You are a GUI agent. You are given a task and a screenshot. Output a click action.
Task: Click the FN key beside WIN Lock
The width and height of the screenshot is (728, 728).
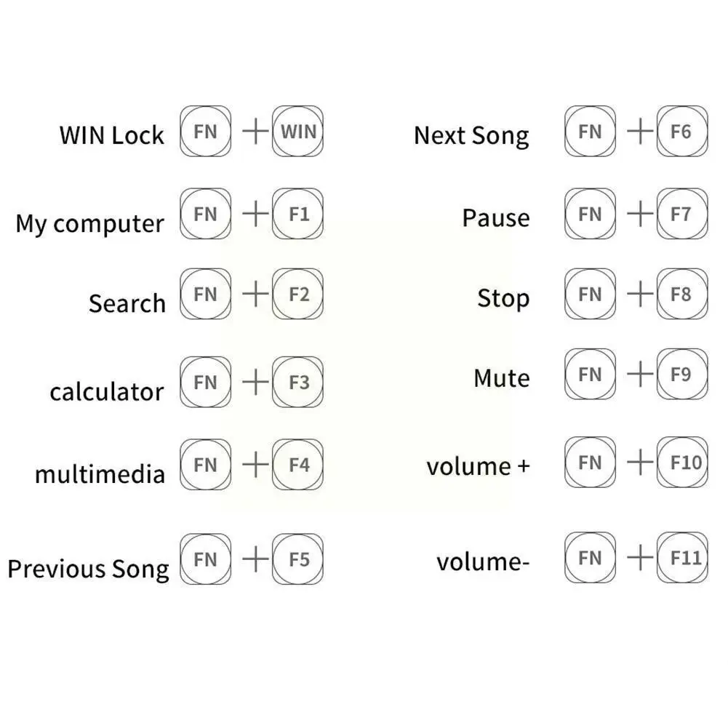(x=206, y=132)
